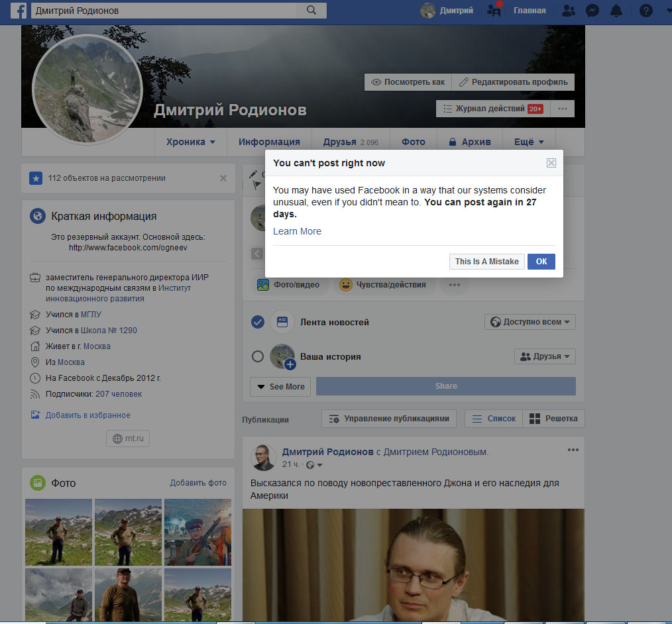
Task: Switch to Решетка view
Action: (x=554, y=419)
